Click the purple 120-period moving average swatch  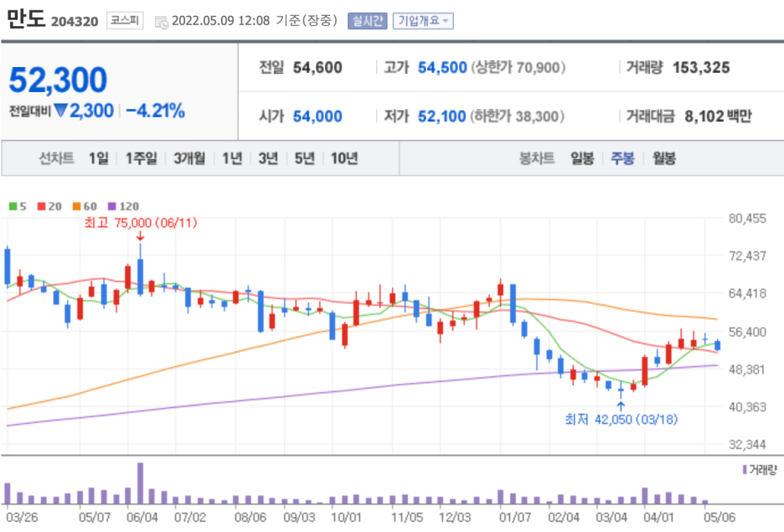112,206
